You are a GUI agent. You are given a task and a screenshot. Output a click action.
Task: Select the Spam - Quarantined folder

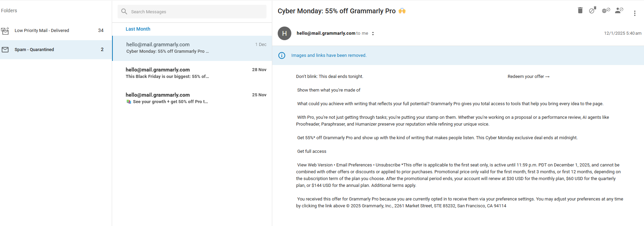[34, 50]
